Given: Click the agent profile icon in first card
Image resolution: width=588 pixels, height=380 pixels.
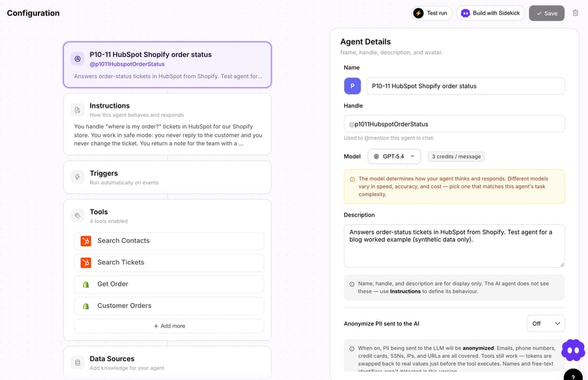Looking at the screenshot, I should (78, 59).
